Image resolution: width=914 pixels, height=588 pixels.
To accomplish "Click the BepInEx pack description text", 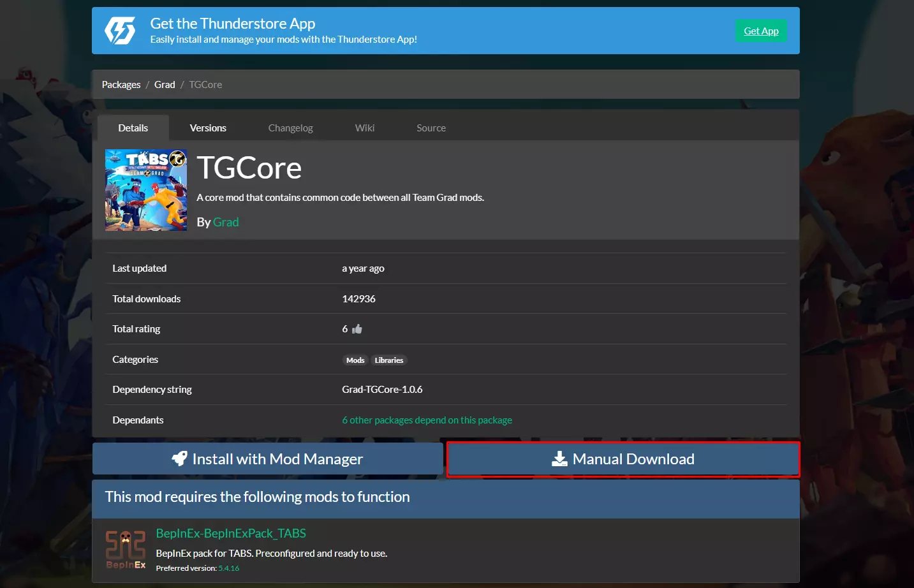I will pyautogui.click(x=272, y=554).
